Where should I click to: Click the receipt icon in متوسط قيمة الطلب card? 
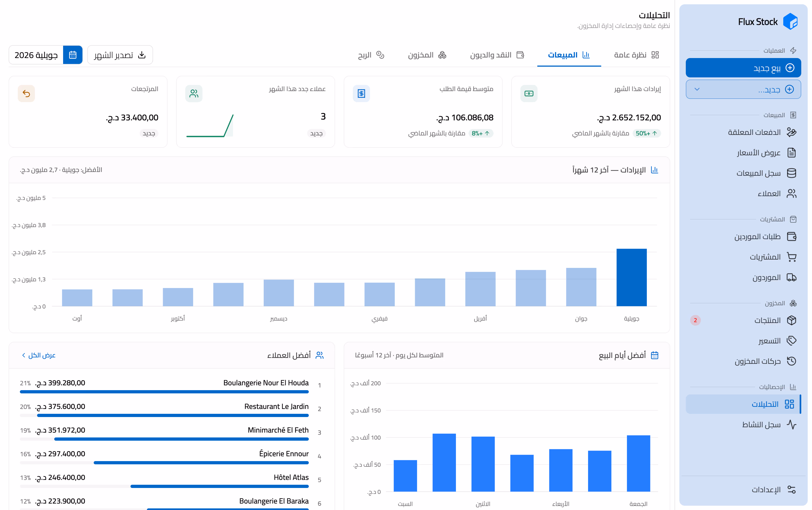click(361, 94)
